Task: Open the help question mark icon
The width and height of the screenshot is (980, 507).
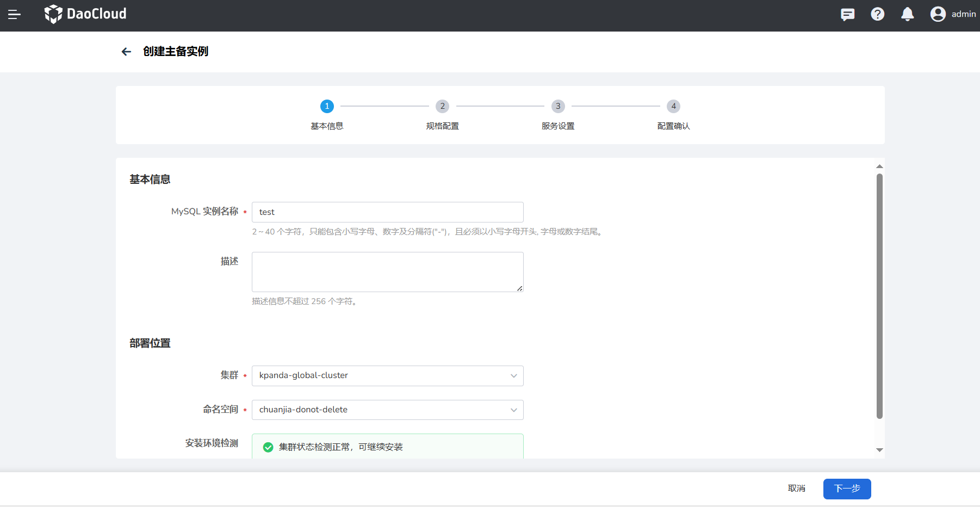Action: [877, 15]
